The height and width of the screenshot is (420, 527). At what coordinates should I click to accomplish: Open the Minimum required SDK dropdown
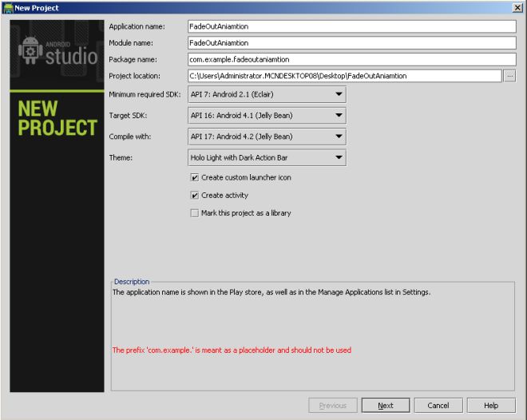[x=267, y=94]
